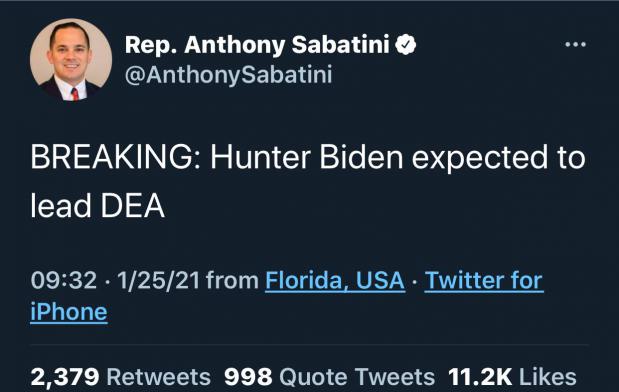The image size is (619, 392).
Task: Open the Florida, USA location link
Action: pyautogui.click(x=335, y=281)
